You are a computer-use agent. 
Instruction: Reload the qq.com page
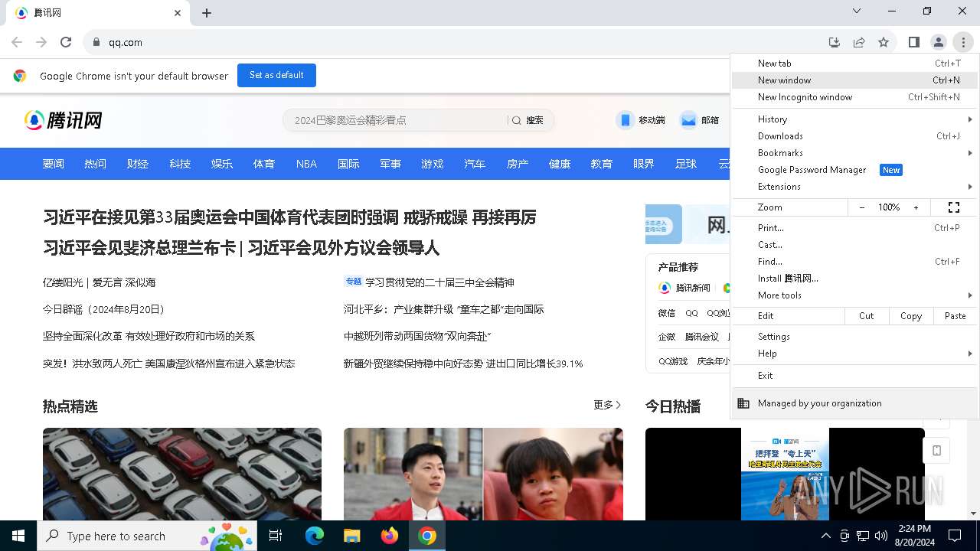pos(66,42)
